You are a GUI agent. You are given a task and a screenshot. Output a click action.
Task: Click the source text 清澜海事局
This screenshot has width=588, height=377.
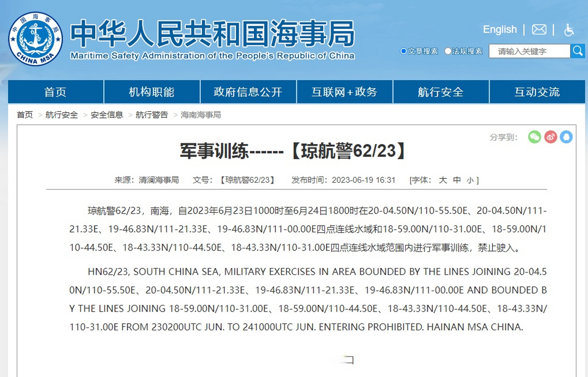pos(159,180)
